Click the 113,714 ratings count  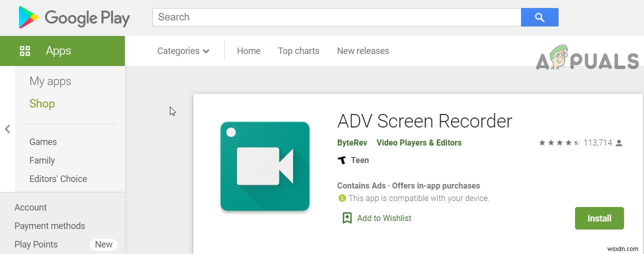pos(598,143)
